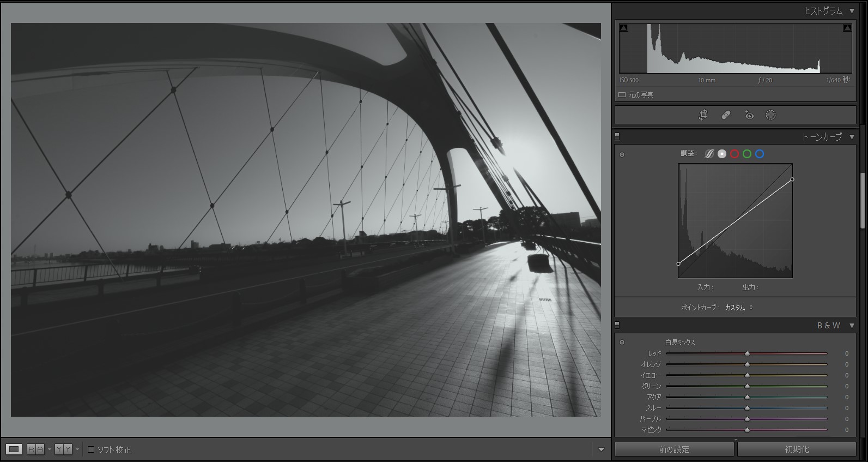Screen dimensions: 868x462
Task: Collapse the ヒストグラム panel
Action: coord(852,11)
